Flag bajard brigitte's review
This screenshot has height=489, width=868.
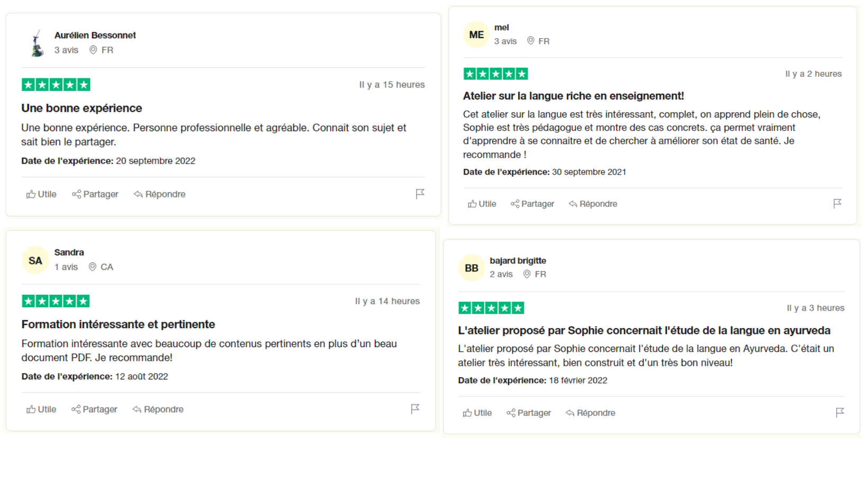[839, 412]
